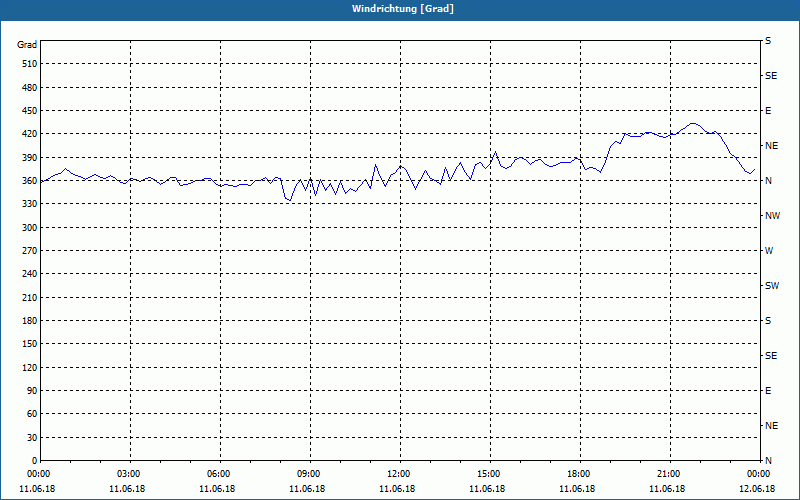Select the W compass direction label
The height and width of the screenshot is (500, 800).
(x=769, y=251)
